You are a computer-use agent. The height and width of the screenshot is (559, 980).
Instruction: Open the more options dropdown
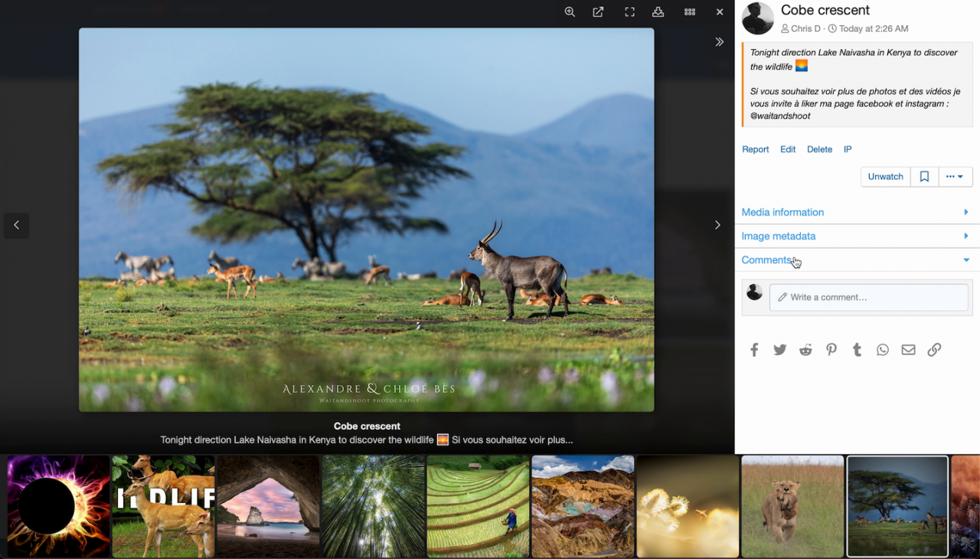click(x=955, y=177)
